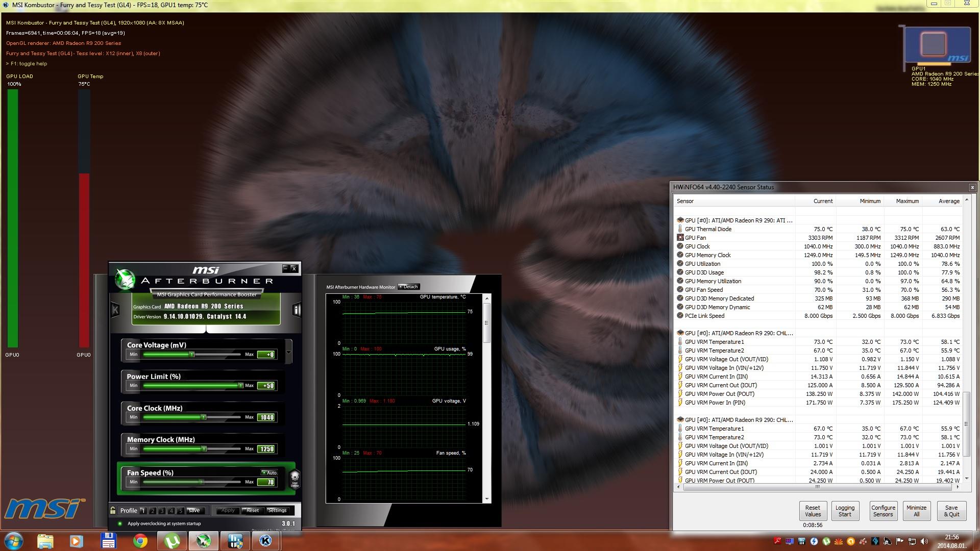The width and height of the screenshot is (980, 551).
Task: Click the Memory Clock value field 1250
Action: click(266, 449)
